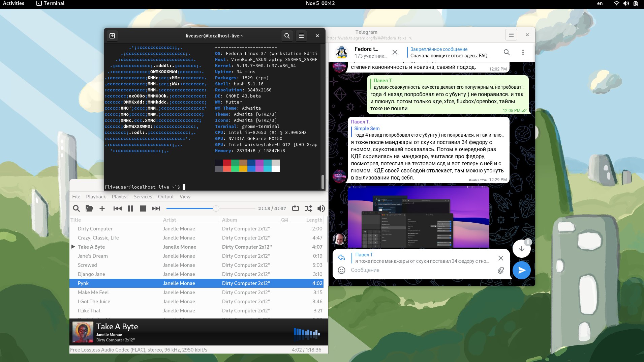
Task: Toggle repeat mode in the player
Action: 296,208
